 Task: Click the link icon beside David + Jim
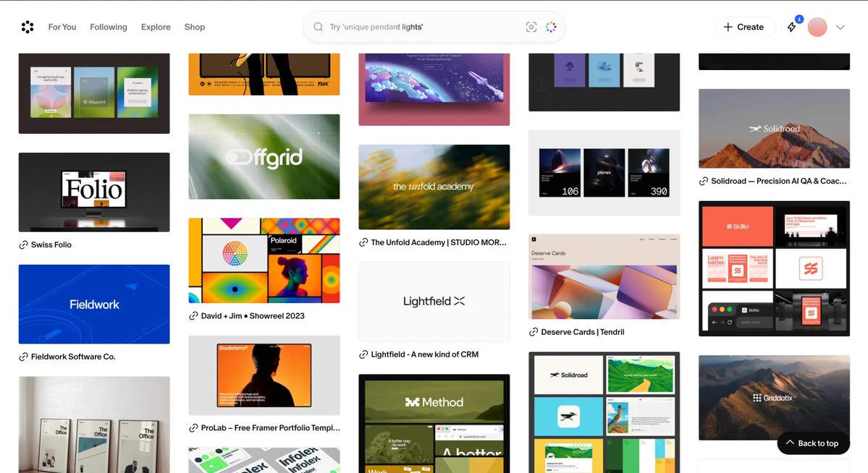(x=193, y=316)
